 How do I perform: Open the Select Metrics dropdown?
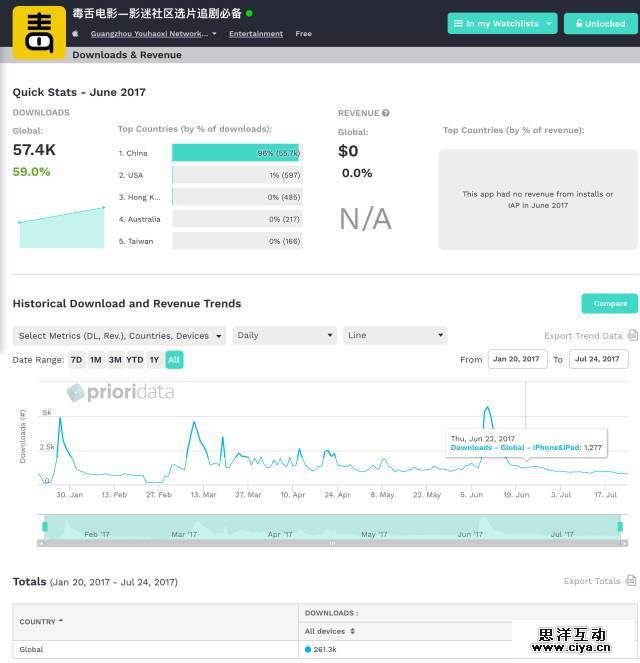119,336
